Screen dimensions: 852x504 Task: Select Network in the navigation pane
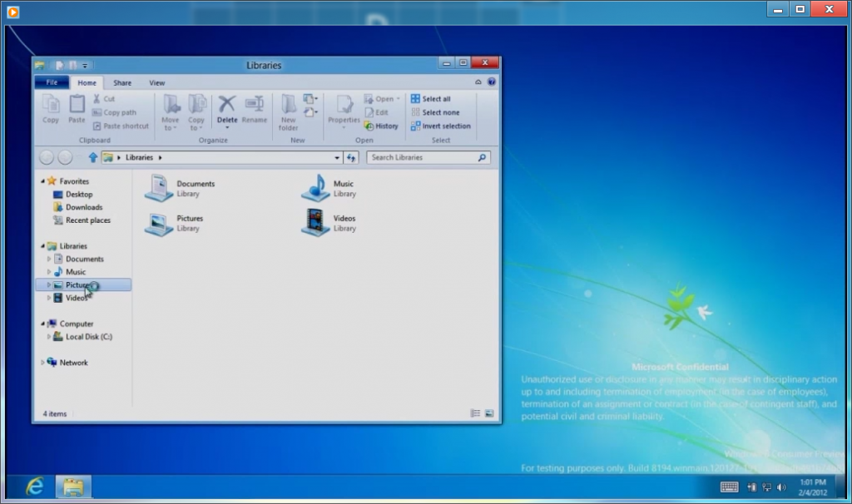click(x=68, y=363)
